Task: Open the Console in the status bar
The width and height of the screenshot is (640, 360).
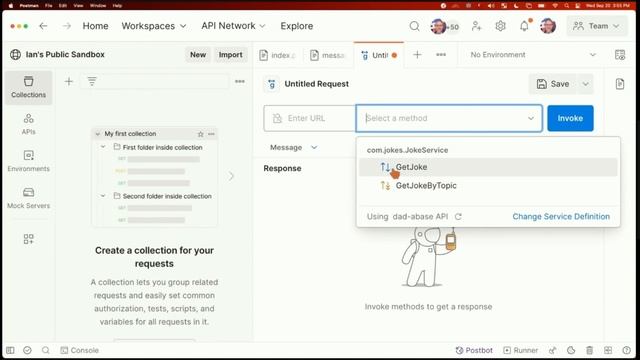Action: (80, 350)
